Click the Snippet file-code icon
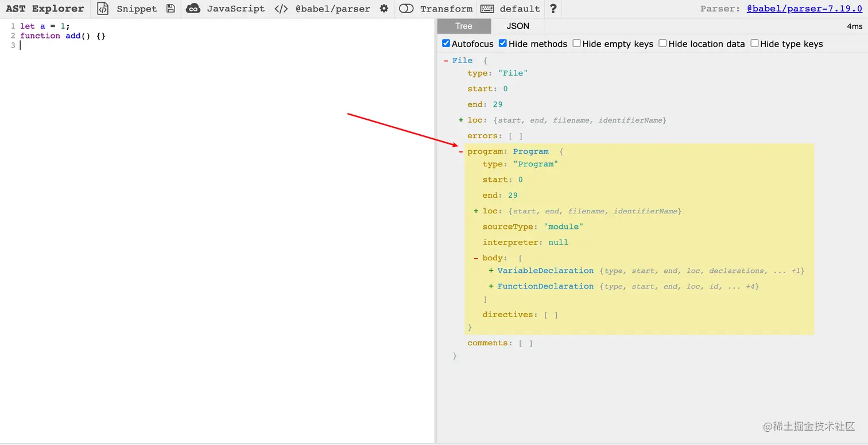Screen dimensions: 868x445 [103, 9]
